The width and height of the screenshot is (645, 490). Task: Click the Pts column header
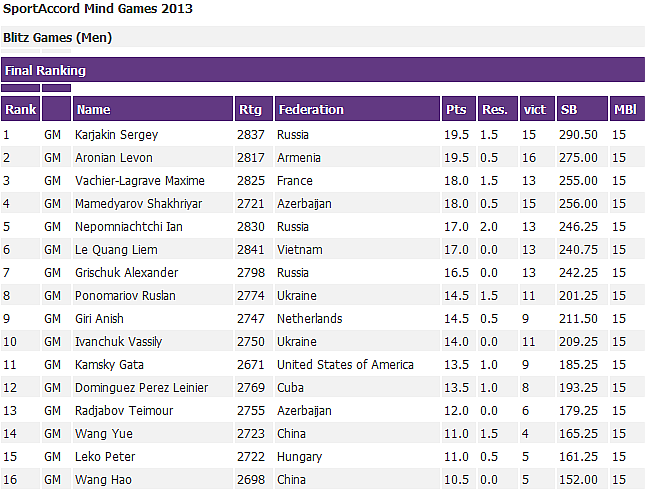455,109
